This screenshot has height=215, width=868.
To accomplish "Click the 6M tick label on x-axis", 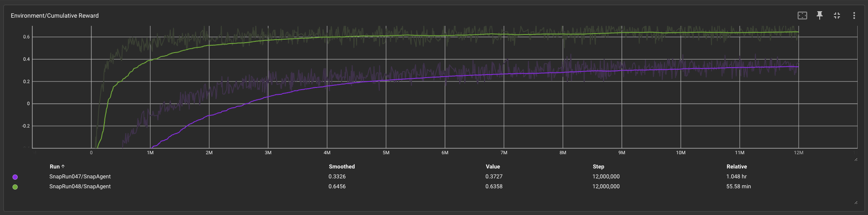I will 445,153.
